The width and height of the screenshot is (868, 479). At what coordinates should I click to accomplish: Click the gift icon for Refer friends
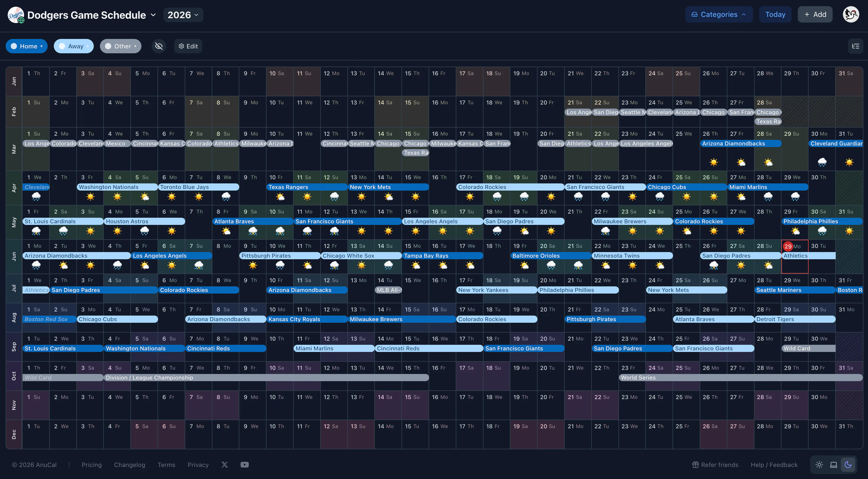pos(696,464)
